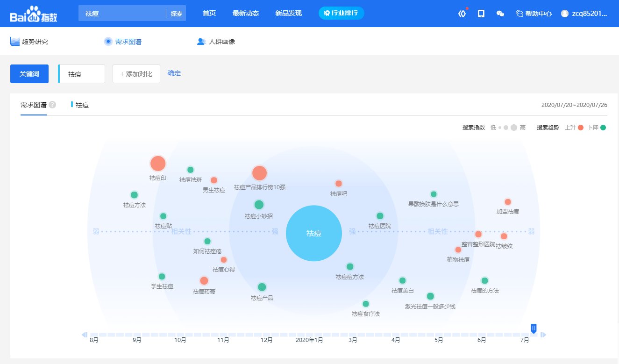619x364 pixels.
Task: Open 帮助中心 help center
Action: [x=534, y=14]
